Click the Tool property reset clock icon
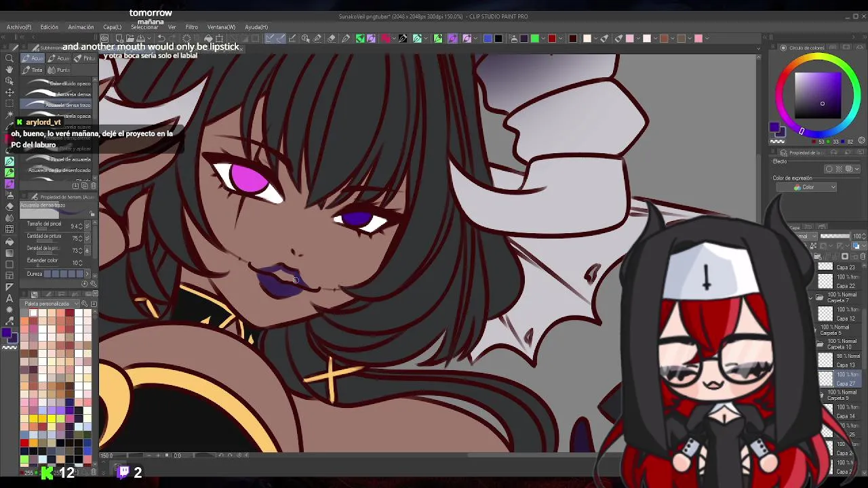Image resolution: width=868 pixels, height=488 pixels. (85, 283)
